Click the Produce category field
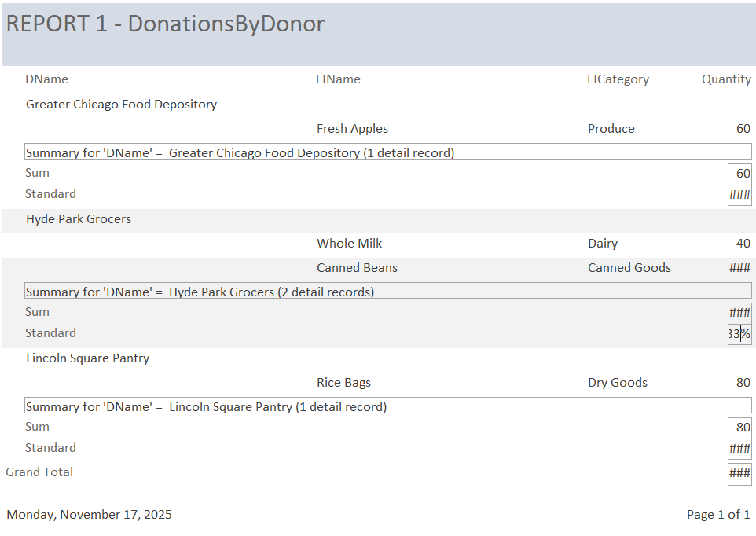The width and height of the screenshot is (756, 536). point(611,129)
